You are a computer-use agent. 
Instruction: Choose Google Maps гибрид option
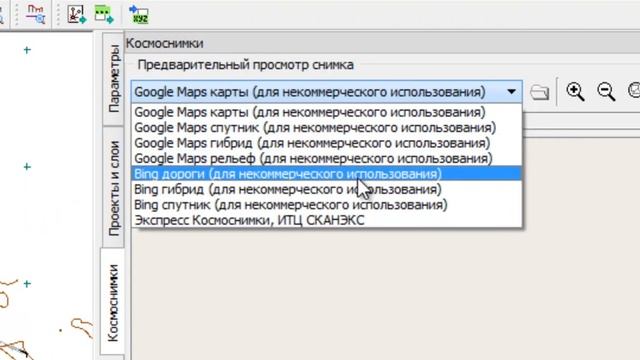pyautogui.click(x=327, y=143)
